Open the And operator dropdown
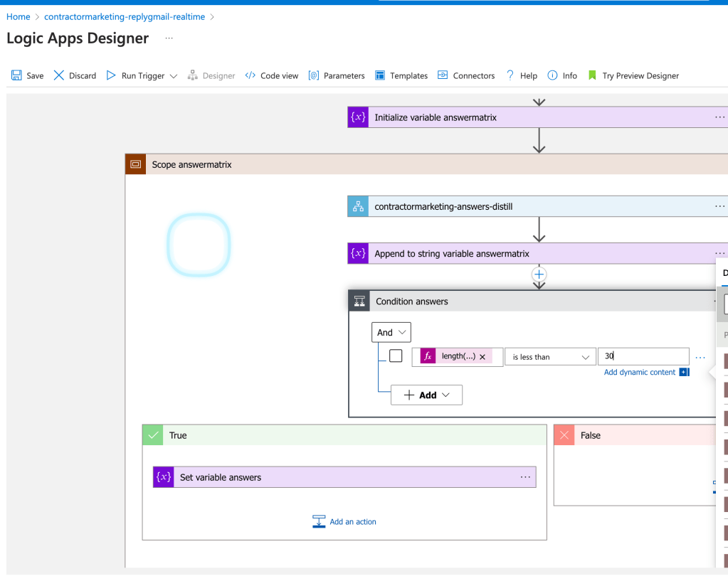This screenshot has height=576, width=728. click(x=391, y=332)
